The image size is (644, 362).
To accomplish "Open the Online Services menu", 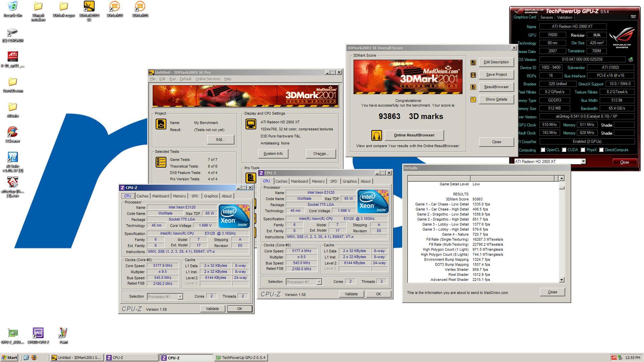I will pyautogui.click(x=208, y=79).
